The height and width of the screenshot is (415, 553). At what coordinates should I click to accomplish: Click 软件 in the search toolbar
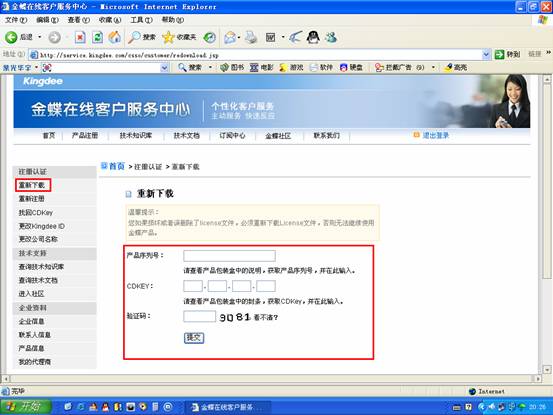click(321, 67)
